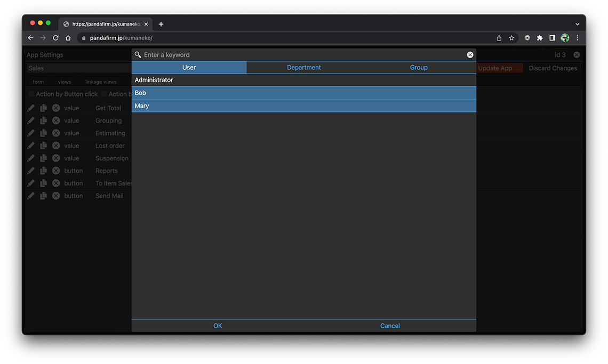This screenshot has width=608, height=364.
Task: Switch to the Department tab
Action: point(303,68)
